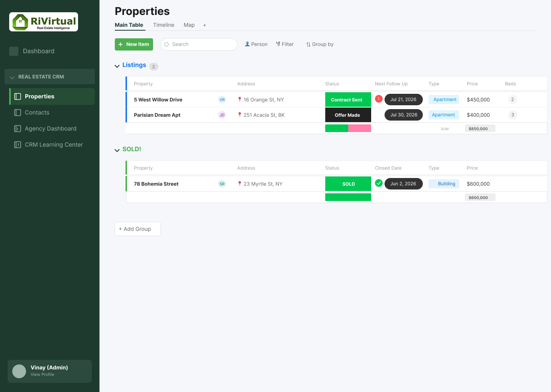The width and height of the screenshot is (551, 392).
Task: Click the Jun 2, 2026 closed date
Action: (404, 184)
